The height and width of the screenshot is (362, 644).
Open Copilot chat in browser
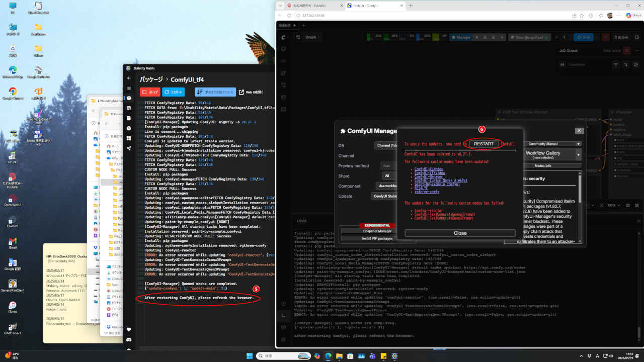click(x=633, y=16)
